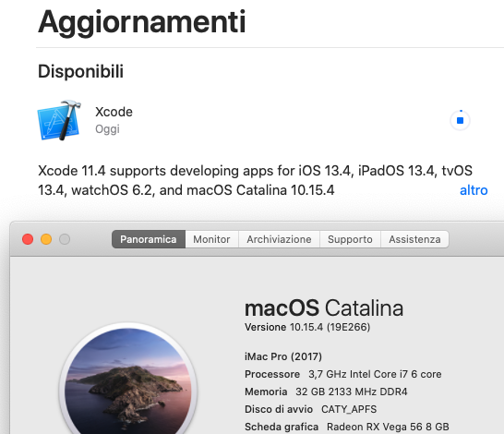Click the Disponibili section heading
Image resolution: width=504 pixels, height=434 pixels.
coord(80,71)
